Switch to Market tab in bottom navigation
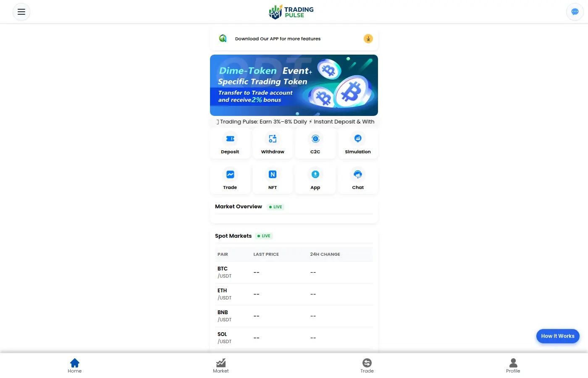 pyautogui.click(x=221, y=365)
